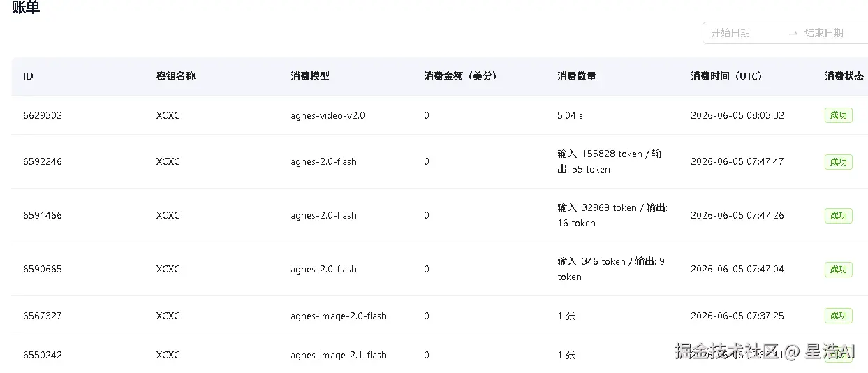Screen dimensions: 868x373
Task: Click XCXC key name in row 6629302
Action: pyautogui.click(x=168, y=115)
